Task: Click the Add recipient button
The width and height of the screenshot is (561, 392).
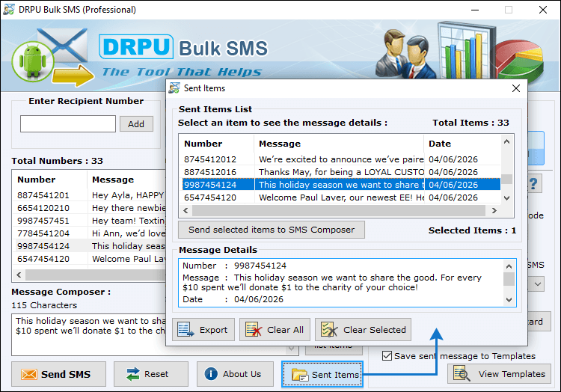Action: click(x=136, y=124)
